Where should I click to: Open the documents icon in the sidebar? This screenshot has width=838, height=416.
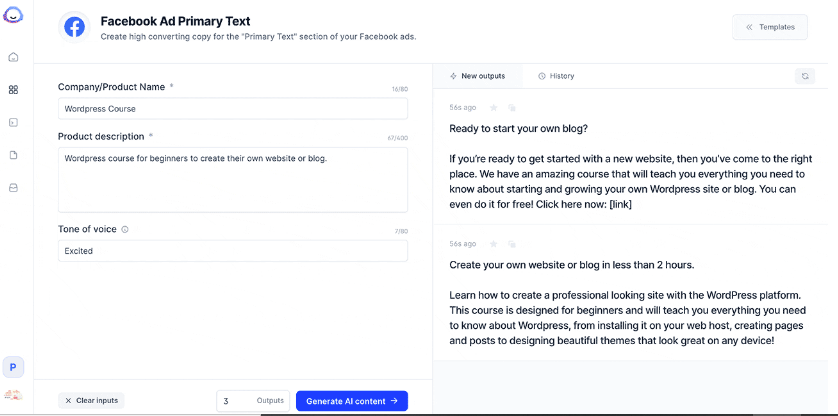[x=13, y=155]
